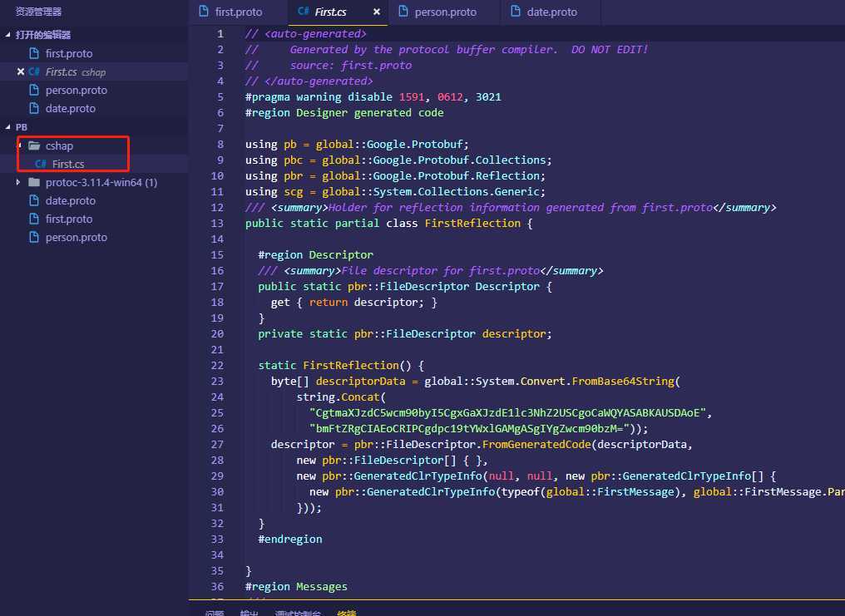The image size is (845, 616).
Task: Click 'typeof' on line 30
Action: point(520,491)
